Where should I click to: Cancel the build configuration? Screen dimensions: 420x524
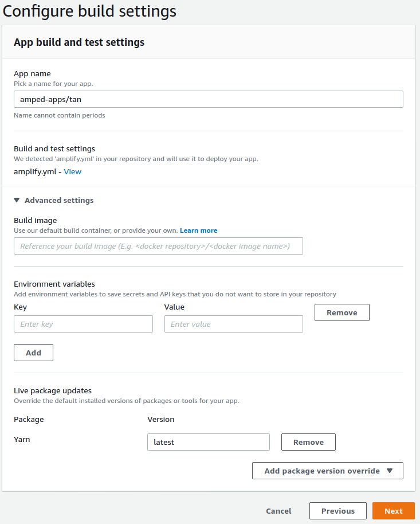(x=278, y=511)
